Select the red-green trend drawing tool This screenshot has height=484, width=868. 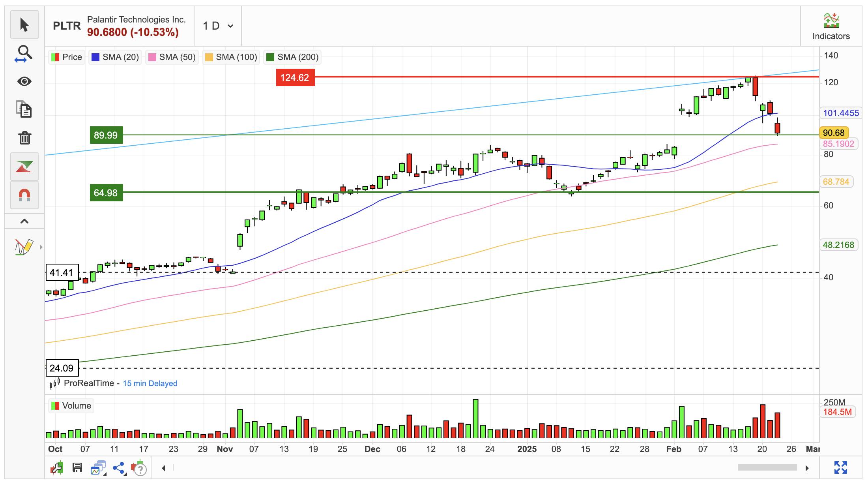click(24, 167)
